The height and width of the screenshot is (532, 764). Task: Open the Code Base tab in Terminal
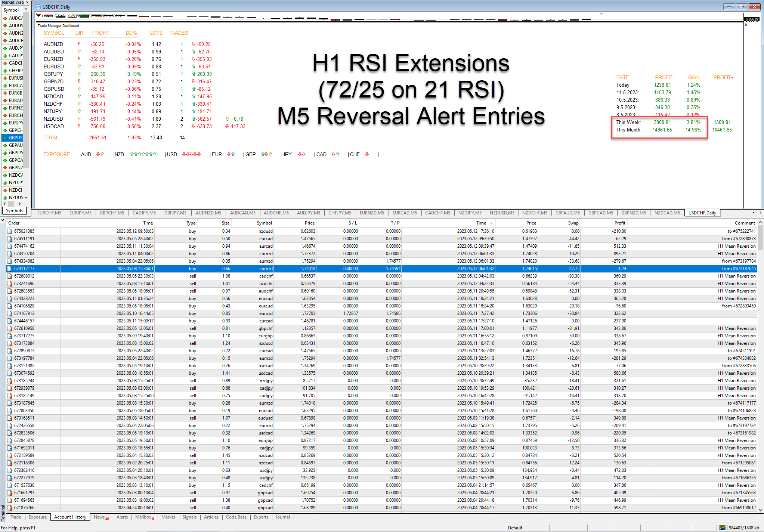point(236,517)
